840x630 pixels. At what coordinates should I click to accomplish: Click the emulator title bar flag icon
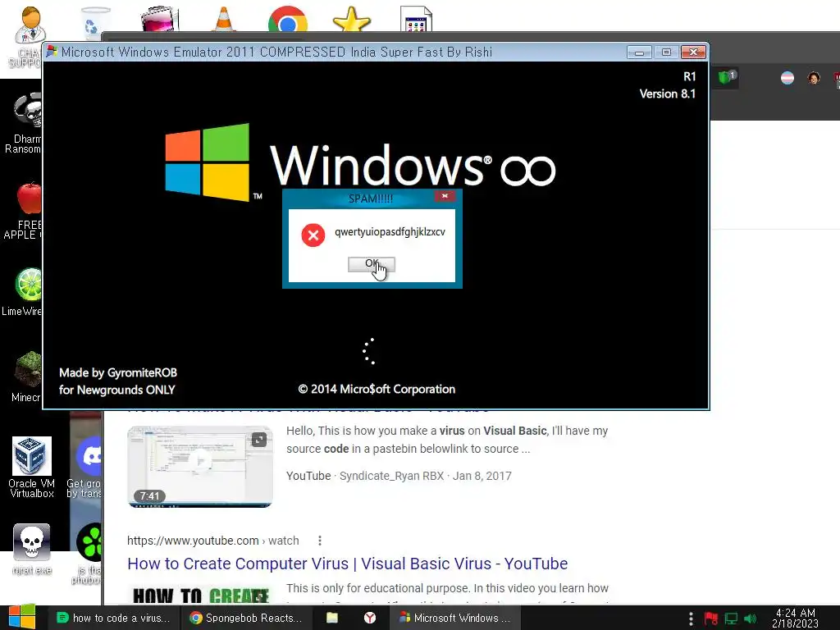(x=52, y=52)
